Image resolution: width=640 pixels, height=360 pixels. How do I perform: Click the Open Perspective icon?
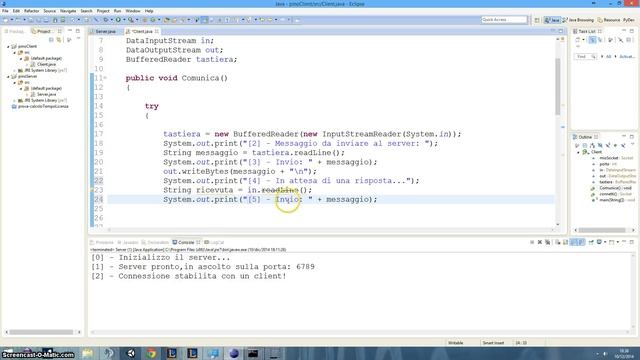(x=537, y=20)
